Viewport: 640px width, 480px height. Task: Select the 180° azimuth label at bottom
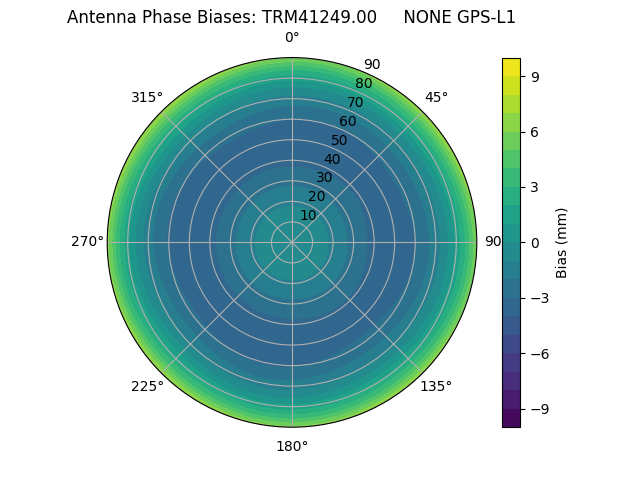click(x=292, y=446)
